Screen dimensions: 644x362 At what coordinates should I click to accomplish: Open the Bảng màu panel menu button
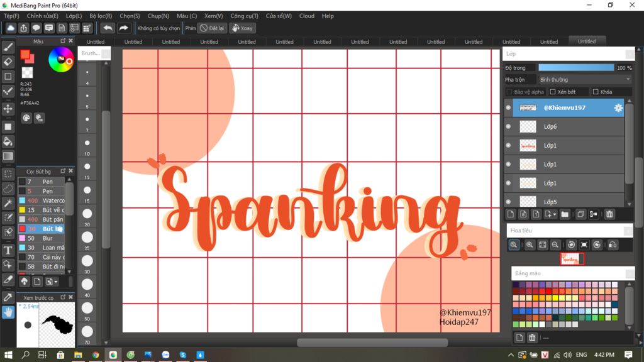tap(630, 273)
